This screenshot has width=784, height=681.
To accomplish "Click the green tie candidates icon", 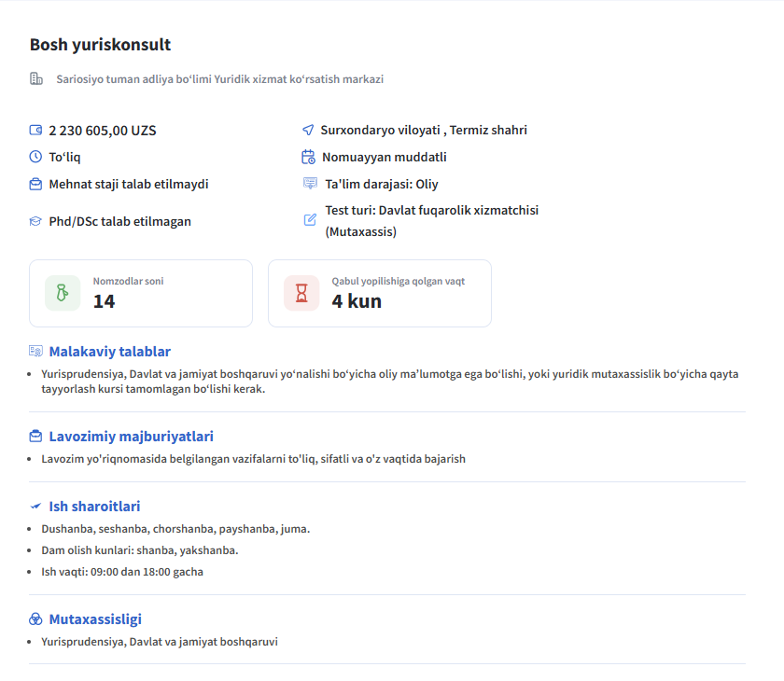I will (63, 293).
